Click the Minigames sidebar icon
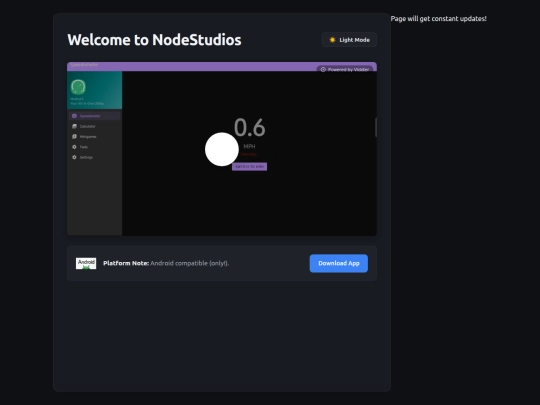The height and width of the screenshot is (405, 540). [x=74, y=137]
